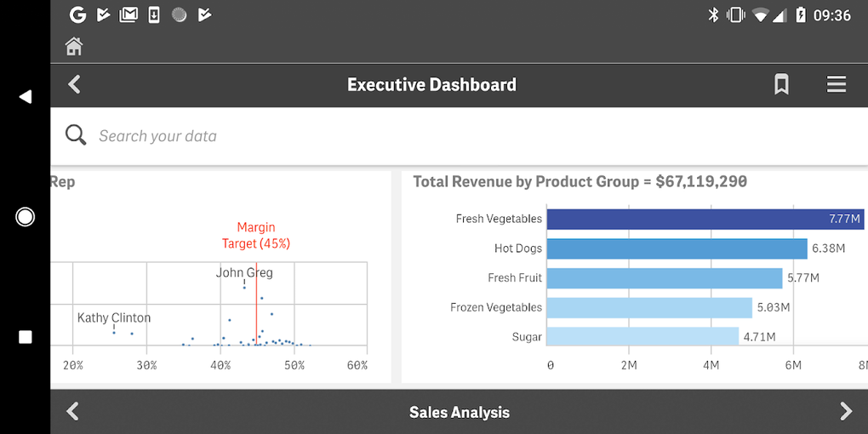Go to the previous sheet arrow
Screen dimensions: 868x434
(73, 412)
